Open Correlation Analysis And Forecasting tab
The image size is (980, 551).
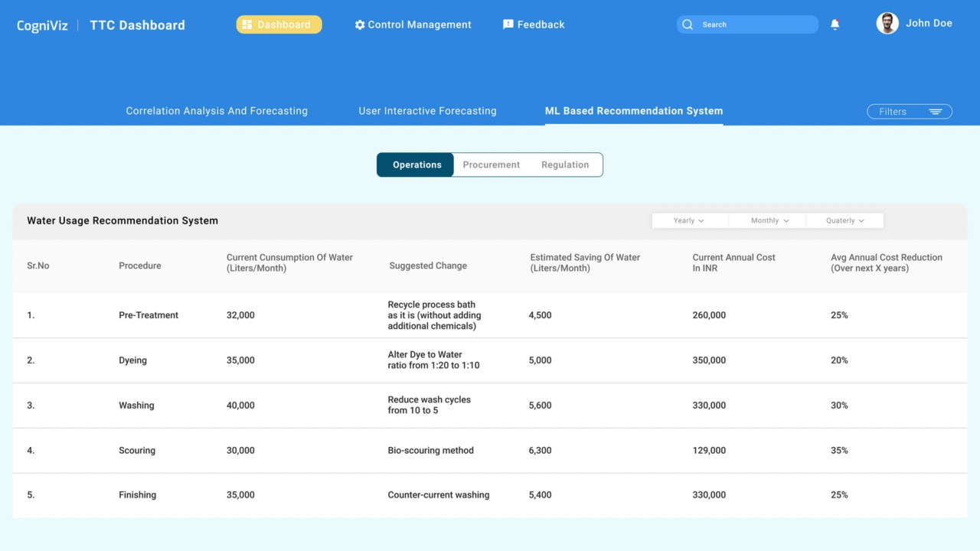click(217, 111)
